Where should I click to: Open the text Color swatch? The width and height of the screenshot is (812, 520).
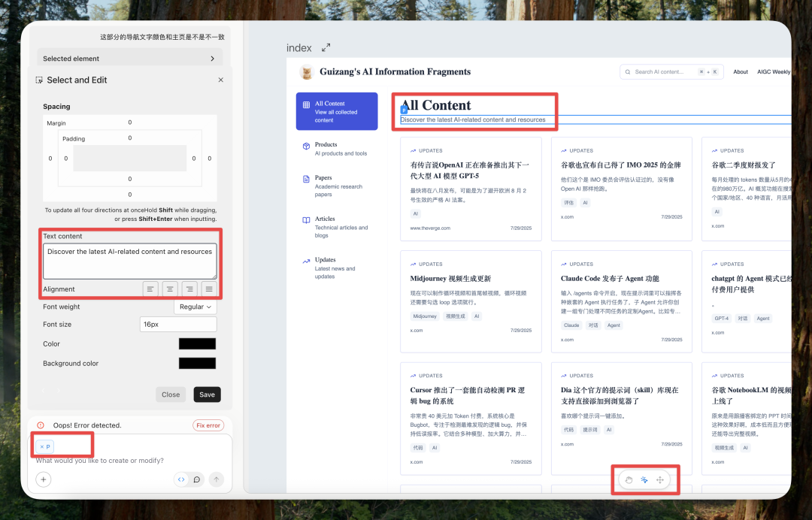pos(197,343)
